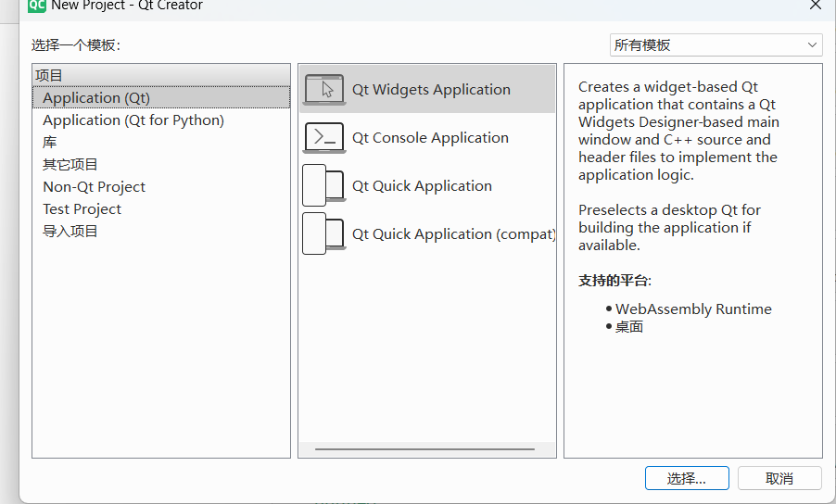The width and height of the screenshot is (836, 504).
Task: Click the 项目 header row
Action: point(161,75)
